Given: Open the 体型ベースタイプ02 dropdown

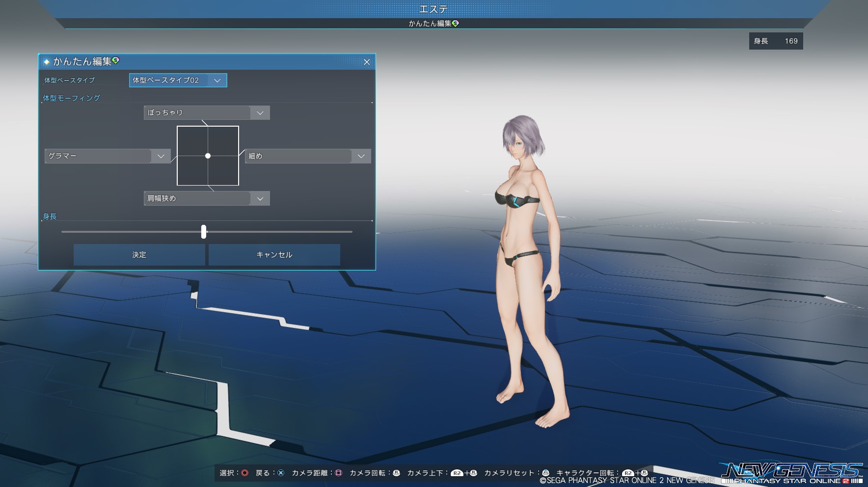Looking at the screenshot, I should click(178, 80).
